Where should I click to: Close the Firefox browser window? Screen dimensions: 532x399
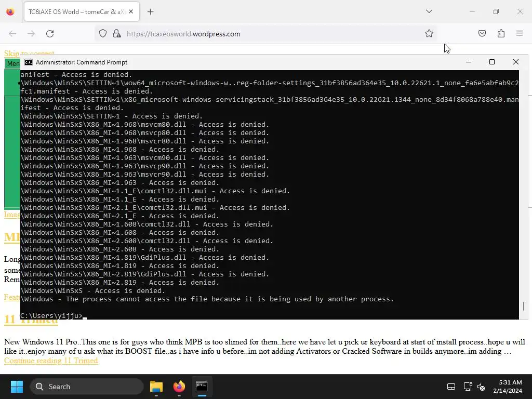coord(520,11)
